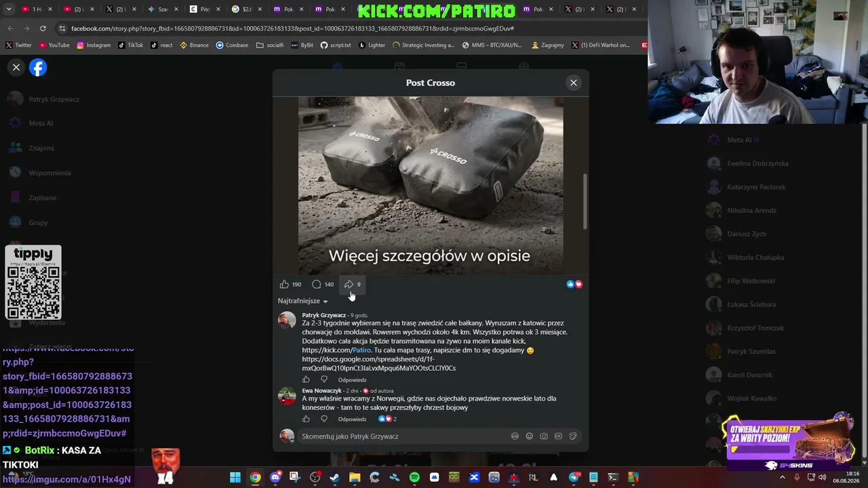868x488 pixels.
Task: Open Google Chrome from the taskbar
Action: coord(255,477)
